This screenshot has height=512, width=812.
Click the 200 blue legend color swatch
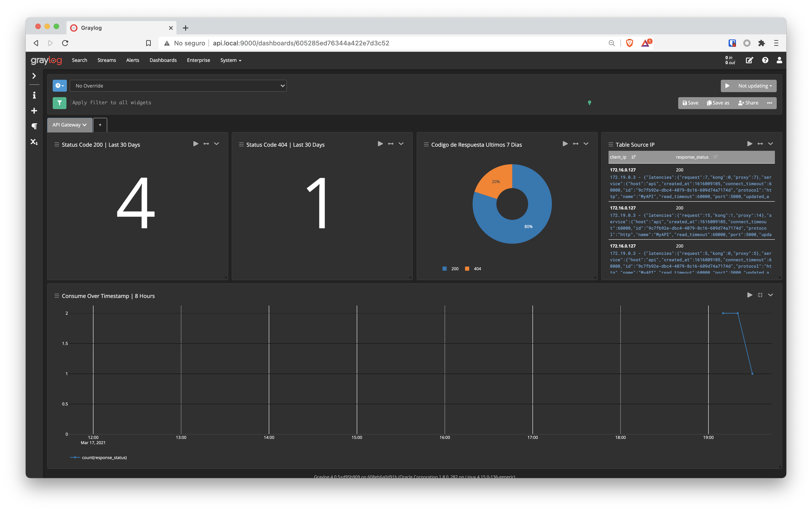(444, 269)
